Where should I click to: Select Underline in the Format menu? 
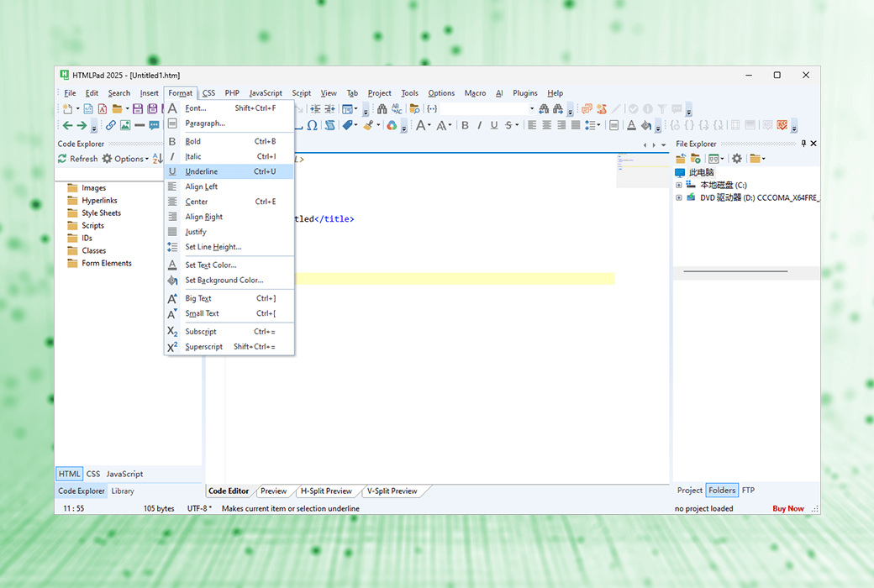point(229,171)
